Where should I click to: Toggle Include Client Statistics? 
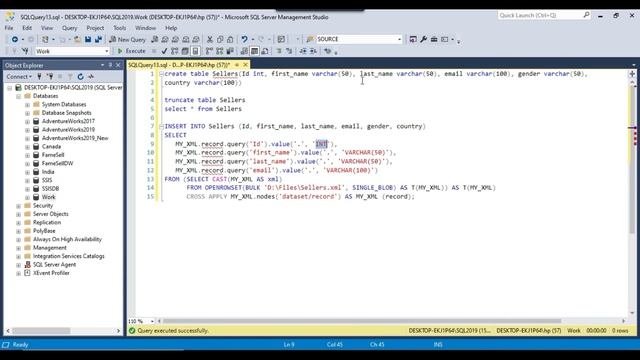(x=230, y=51)
